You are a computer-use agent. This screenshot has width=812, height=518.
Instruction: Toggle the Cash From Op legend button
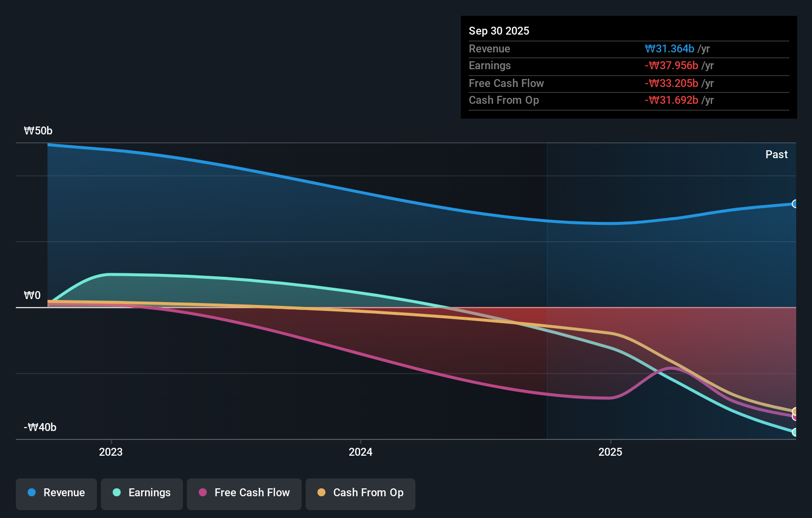[361, 494]
